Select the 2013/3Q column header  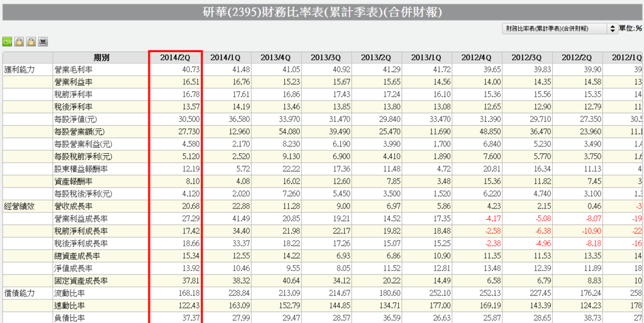point(327,57)
